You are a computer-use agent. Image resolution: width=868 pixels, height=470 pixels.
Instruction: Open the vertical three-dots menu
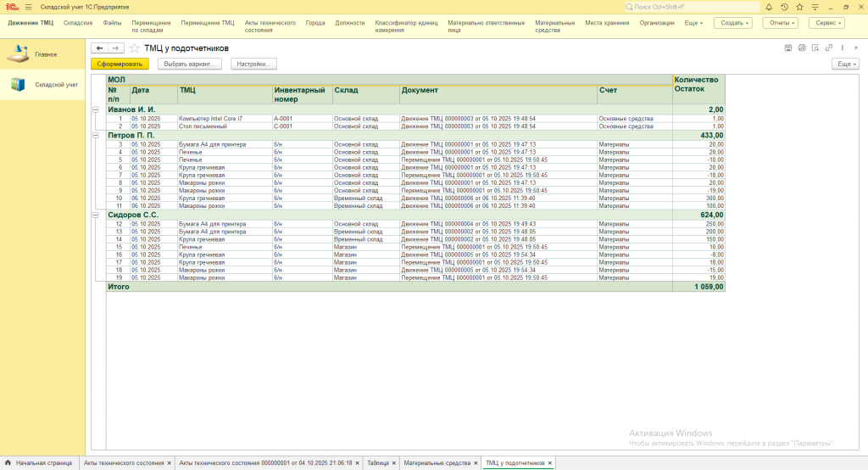coord(843,48)
